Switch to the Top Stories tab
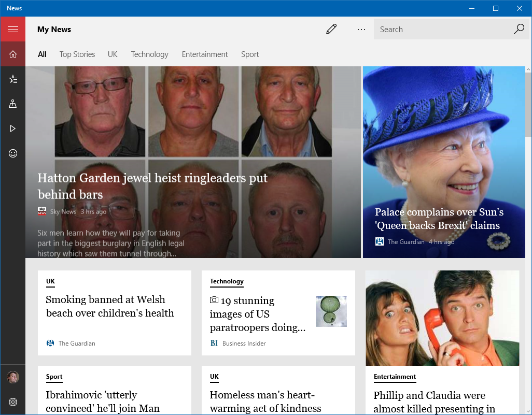 coord(77,54)
